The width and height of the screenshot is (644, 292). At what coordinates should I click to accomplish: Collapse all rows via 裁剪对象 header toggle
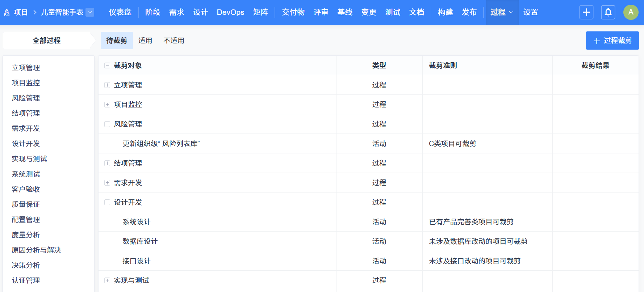point(107,65)
